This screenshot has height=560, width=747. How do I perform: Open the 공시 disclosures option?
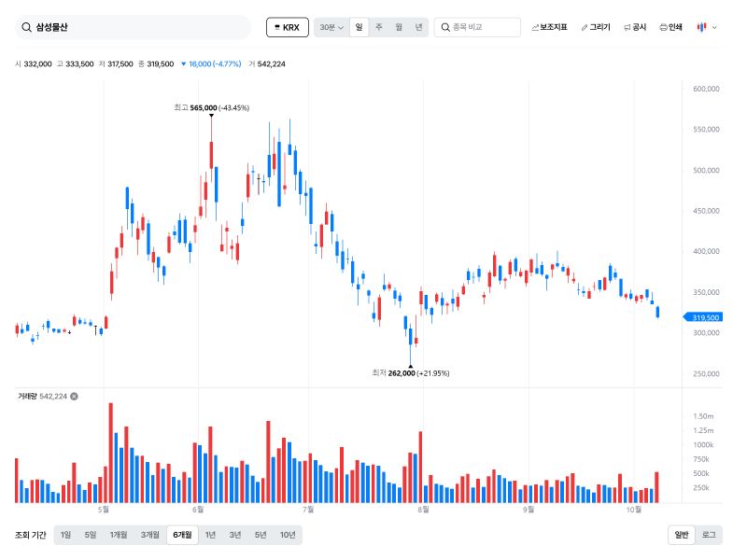(x=635, y=27)
